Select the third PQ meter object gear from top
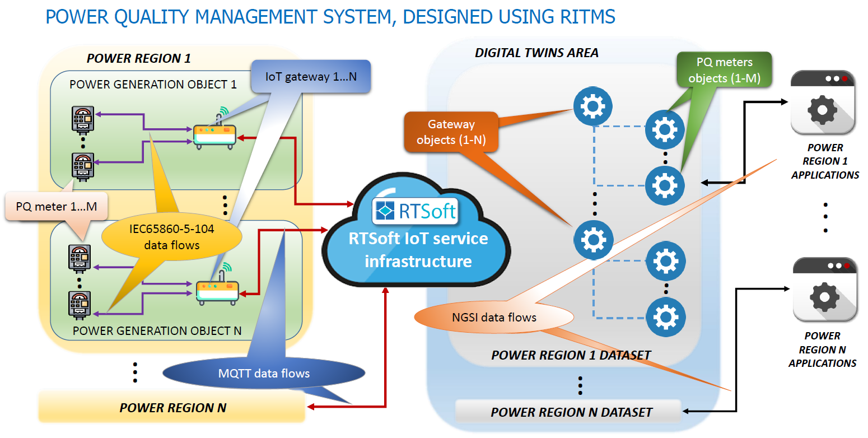The width and height of the screenshot is (868, 438). point(666,262)
